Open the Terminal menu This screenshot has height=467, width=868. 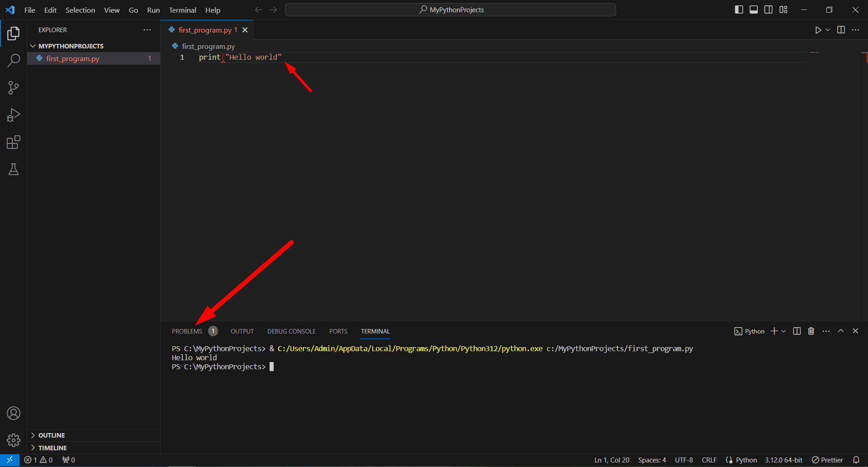pos(182,10)
